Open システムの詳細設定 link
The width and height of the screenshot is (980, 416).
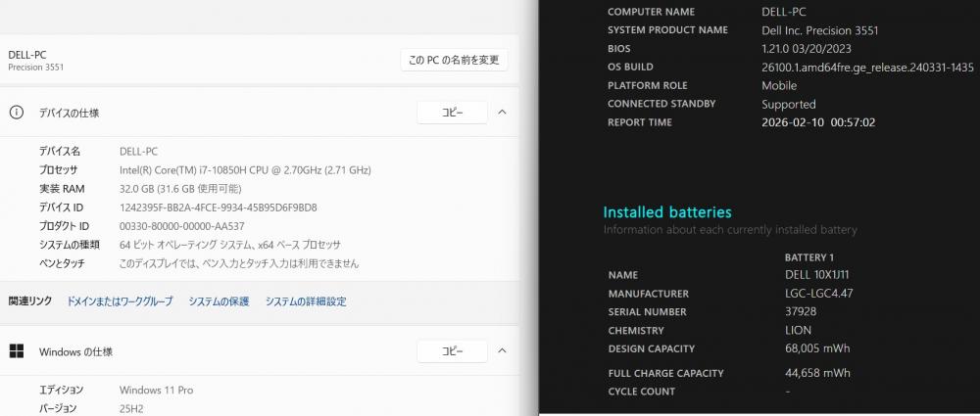pyautogui.click(x=306, y=301)
